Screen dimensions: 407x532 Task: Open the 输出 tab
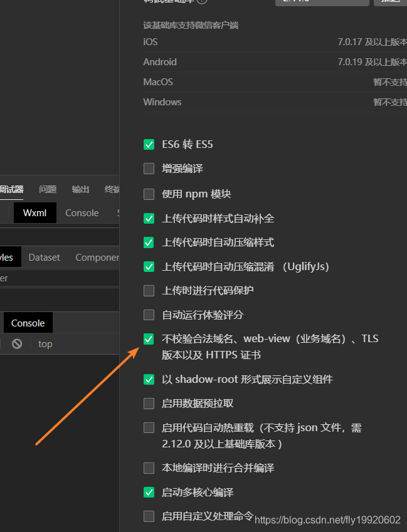click(80, 189)
